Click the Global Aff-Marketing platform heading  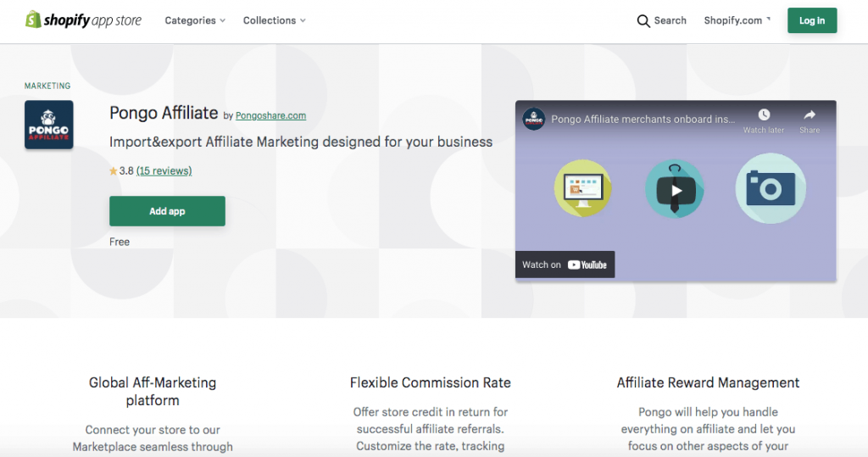point(153,392)
